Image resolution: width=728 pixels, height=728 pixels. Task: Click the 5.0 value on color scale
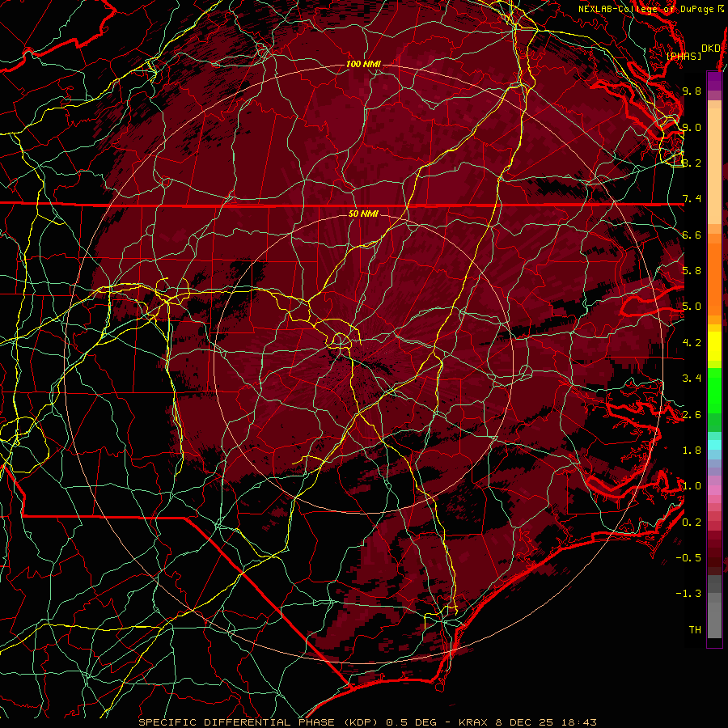click(692, 307)
